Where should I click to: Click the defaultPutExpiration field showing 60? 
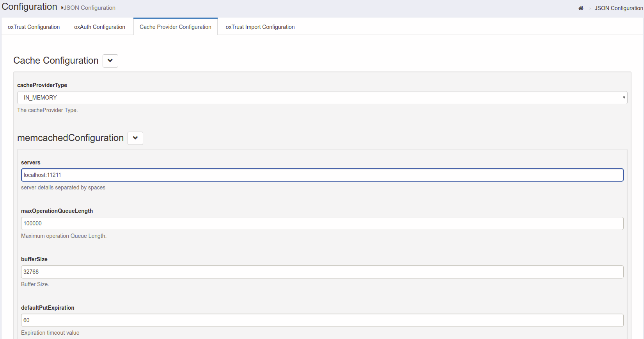point(322,320)
